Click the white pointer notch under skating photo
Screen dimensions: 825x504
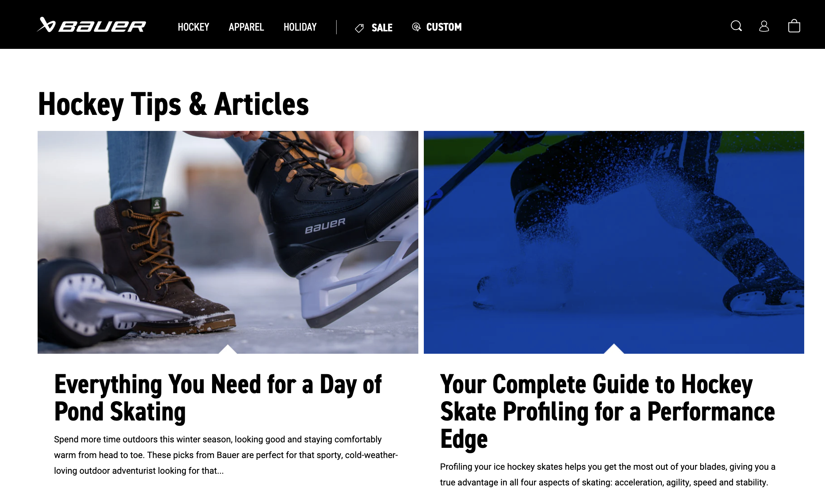click(228, 349)
